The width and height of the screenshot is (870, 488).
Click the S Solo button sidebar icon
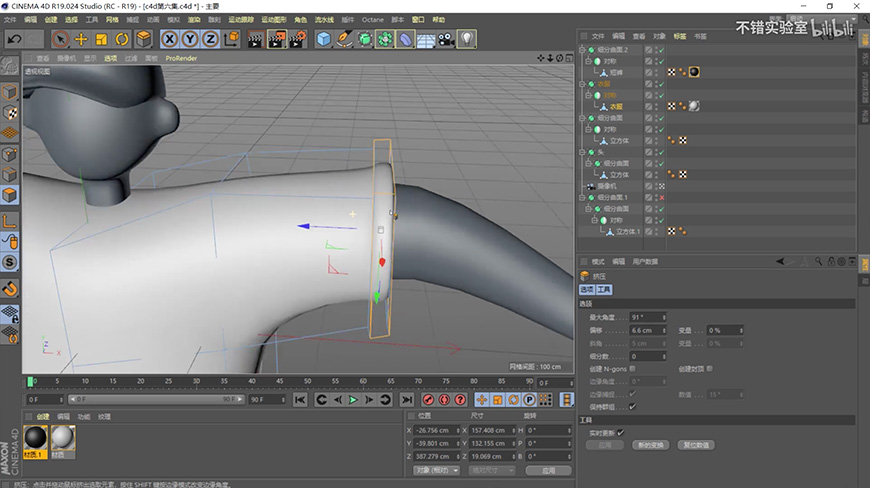point(9,262)
